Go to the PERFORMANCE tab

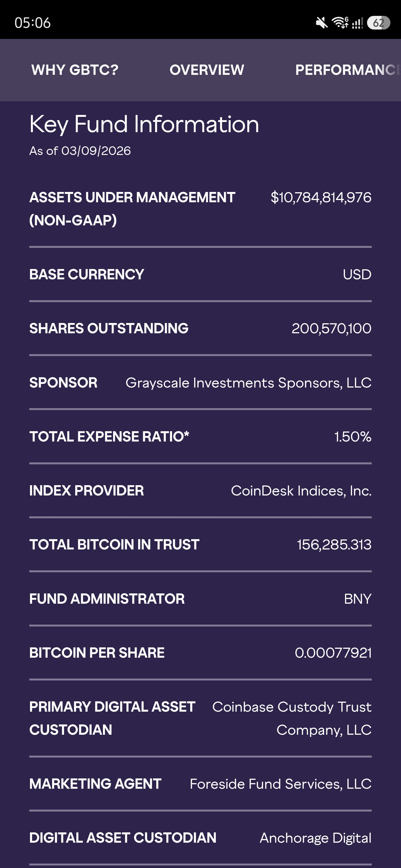click(347, 70)
